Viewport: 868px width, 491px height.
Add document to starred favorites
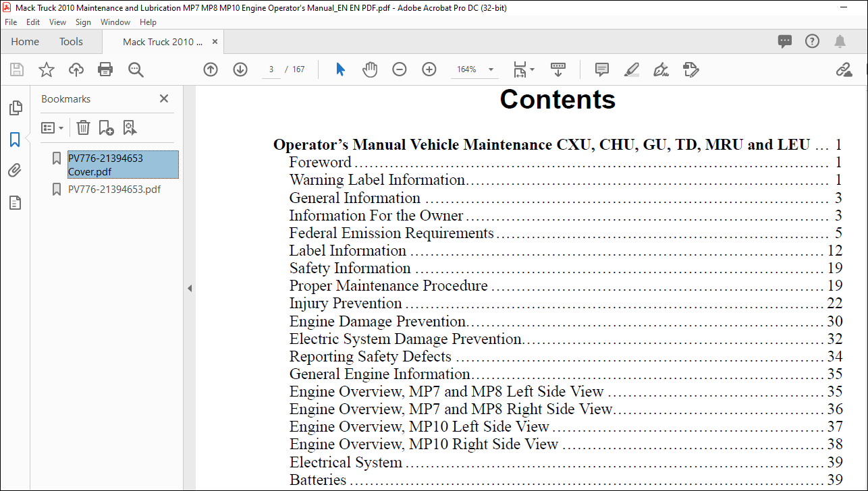click(46, 69)
